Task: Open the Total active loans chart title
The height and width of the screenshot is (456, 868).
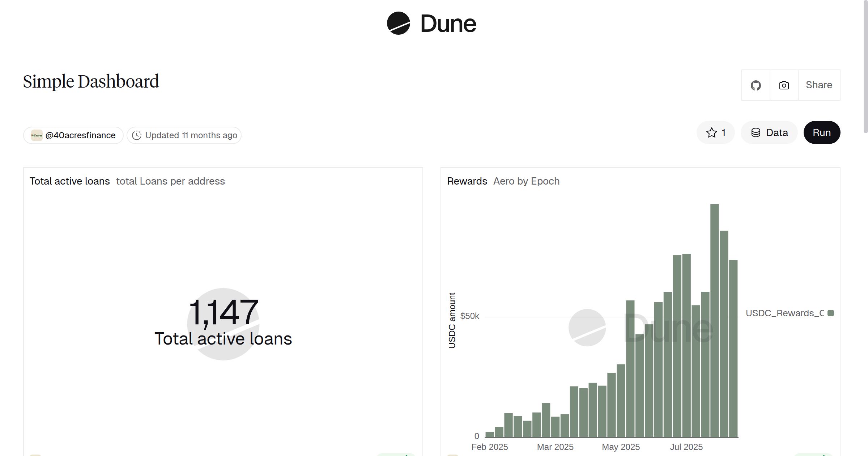Action: 69,181
